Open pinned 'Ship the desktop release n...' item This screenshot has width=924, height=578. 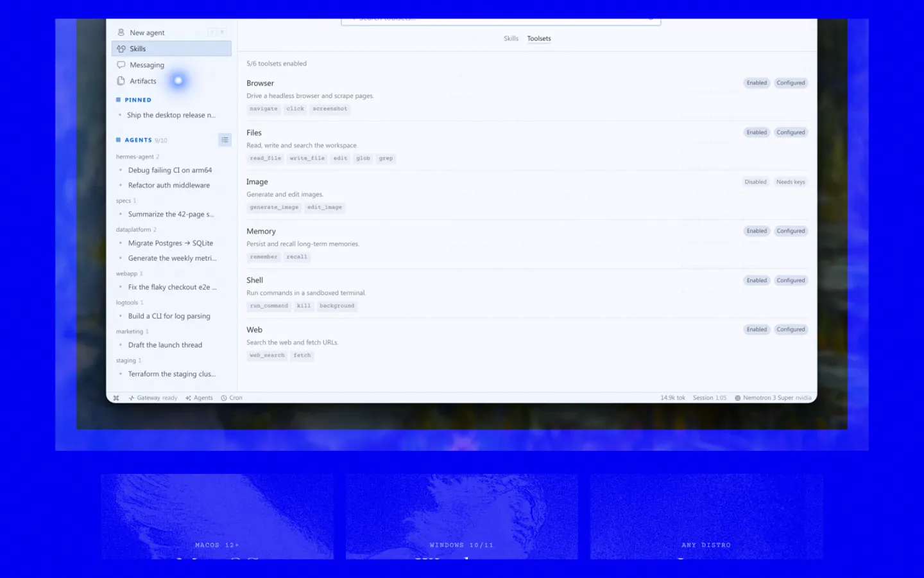[171, 116]
